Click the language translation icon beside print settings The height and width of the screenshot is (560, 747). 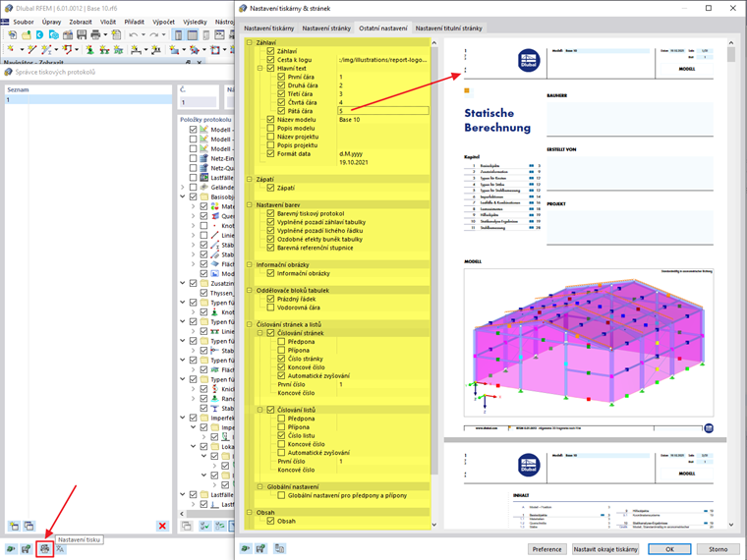coord(60,549)
